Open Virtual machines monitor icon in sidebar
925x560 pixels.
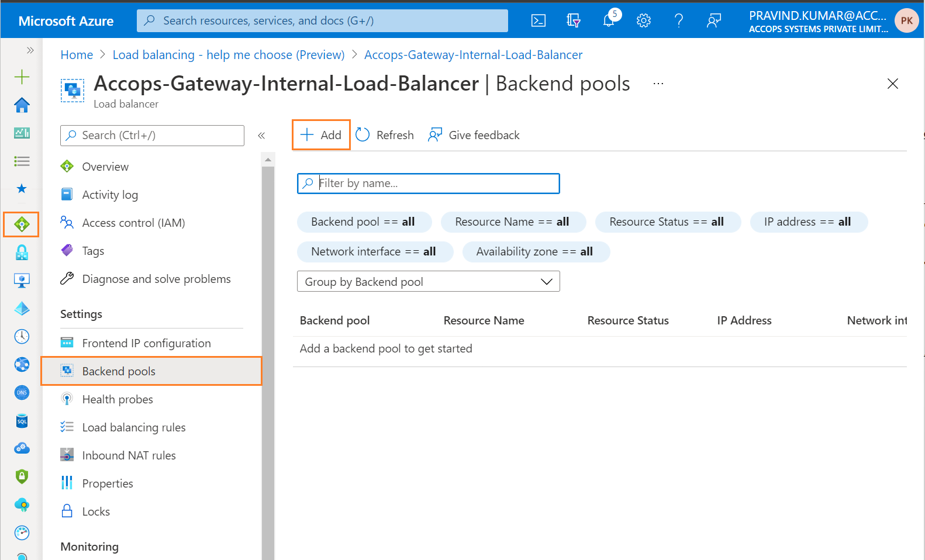pos(22,280)
